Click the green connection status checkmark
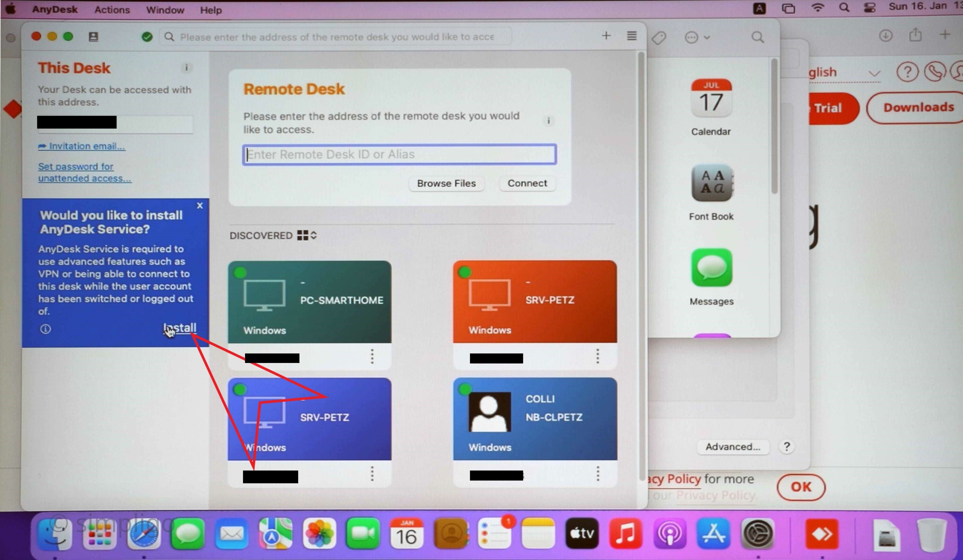 pos(147,37)
